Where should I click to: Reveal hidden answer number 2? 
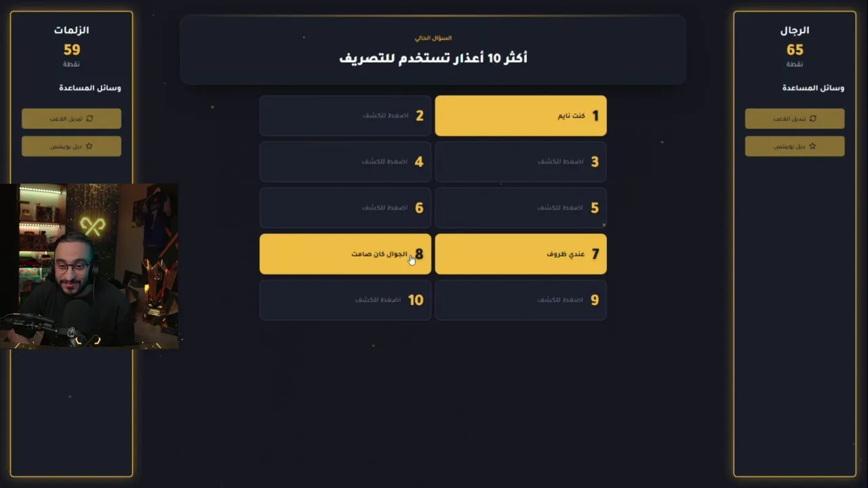coord(345,116)
